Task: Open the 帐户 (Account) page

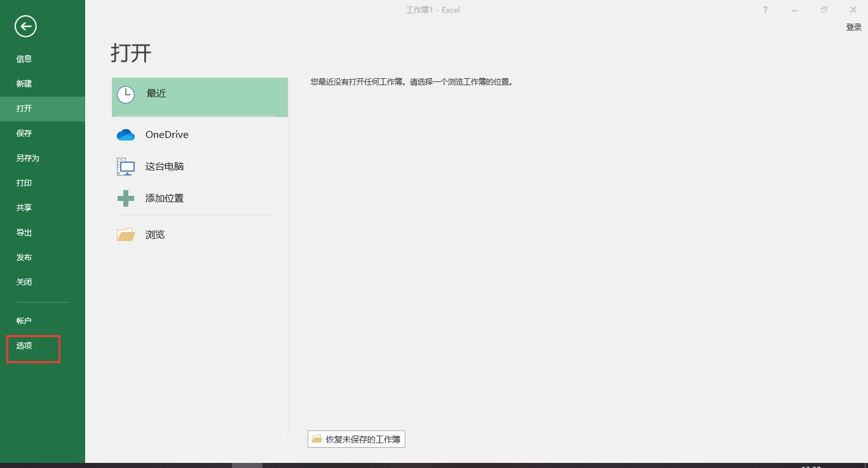Action: point(24,320)
